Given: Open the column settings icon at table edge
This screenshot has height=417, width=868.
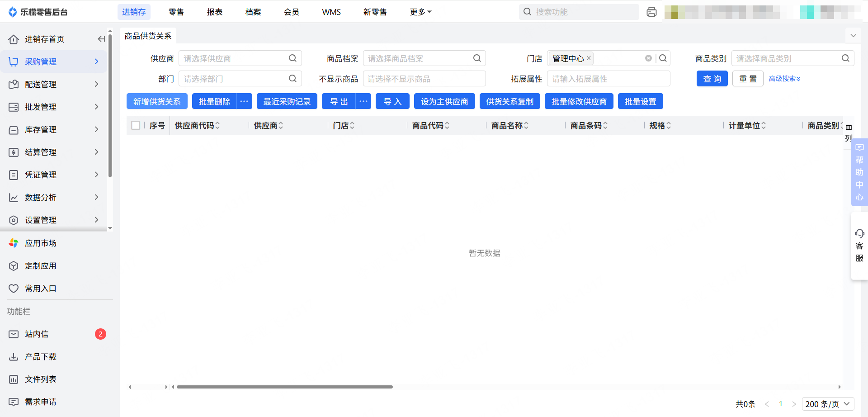Looking at the screenshot, I should 849,128.
